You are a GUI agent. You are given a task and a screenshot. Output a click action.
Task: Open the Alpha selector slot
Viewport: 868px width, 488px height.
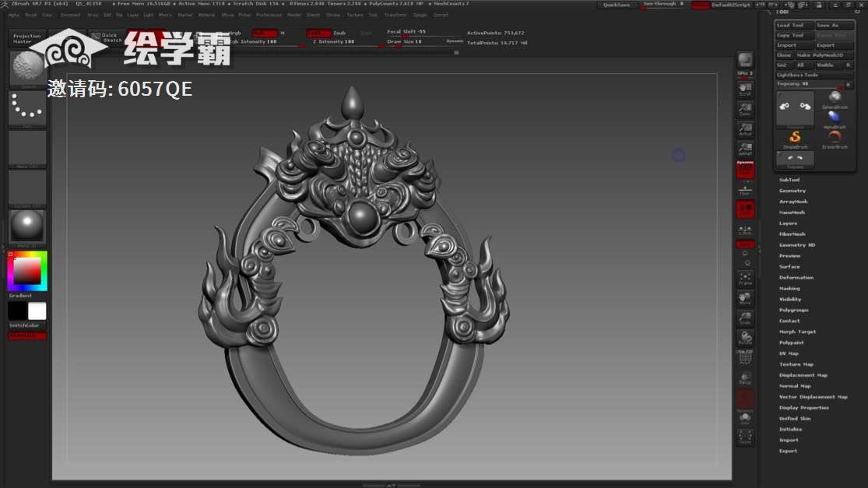tap(27, 149)
